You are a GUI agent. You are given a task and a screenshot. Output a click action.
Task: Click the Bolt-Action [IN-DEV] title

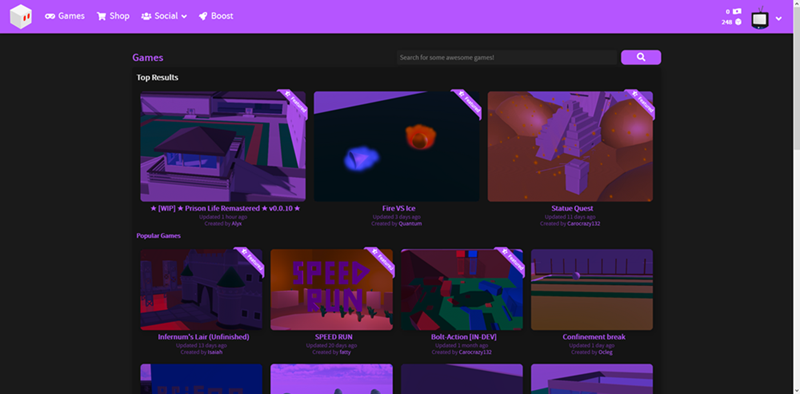(464, 337)
